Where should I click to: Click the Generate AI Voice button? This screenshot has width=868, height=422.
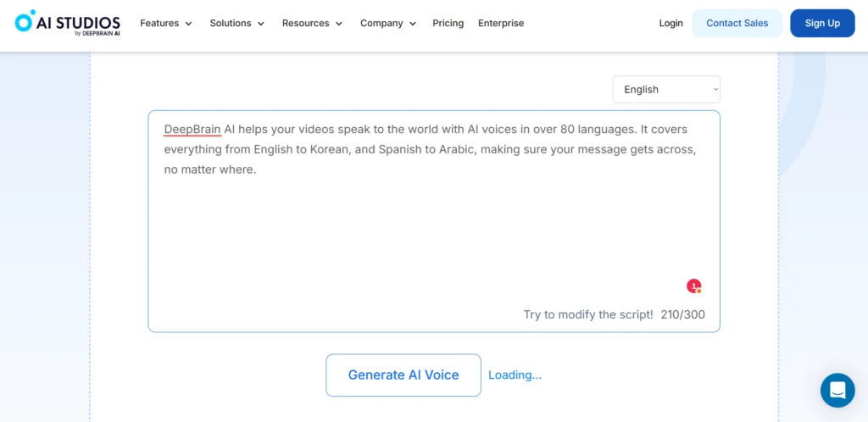[x=403, y=375]
